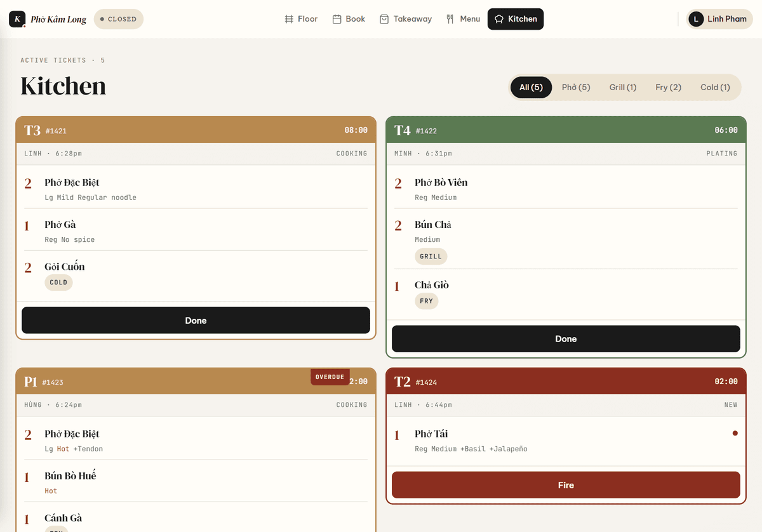The height and width of the screenshot is (532, 762).
Task: Click the COLD tag under Gỏi Cuốn
Action: [x=58, y=283]
